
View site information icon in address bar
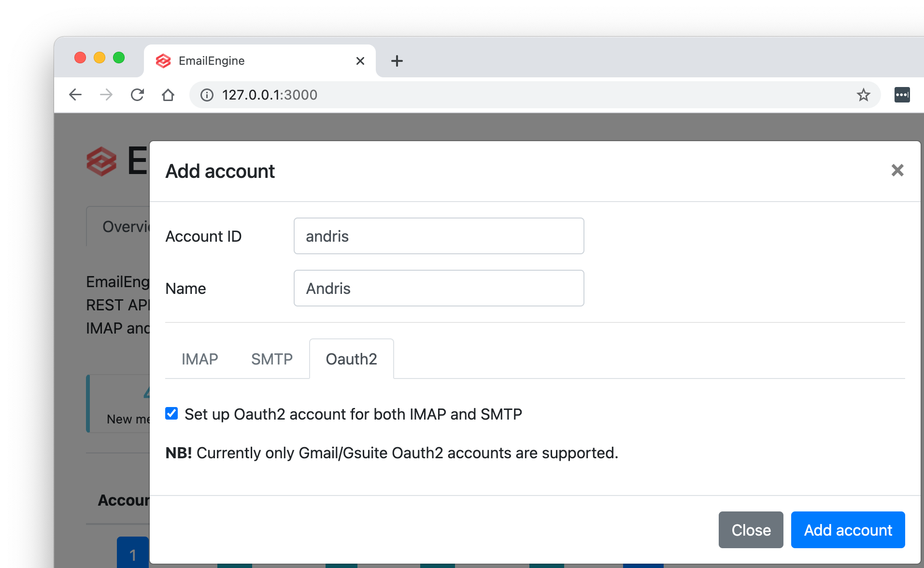coord(207,95)
